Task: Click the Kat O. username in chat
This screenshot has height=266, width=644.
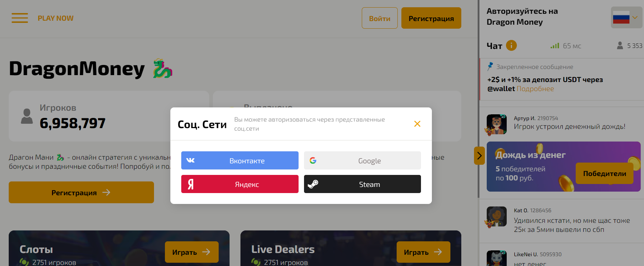Action: [521, 210]
